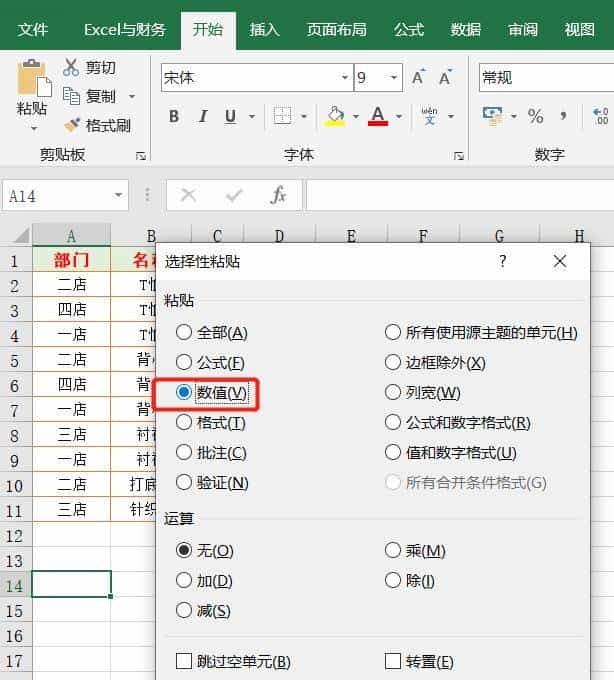This screenshot has width=614, height=680.
Task: Enable 跳过空单元(B) checkbox
Action: pos(184,661)
